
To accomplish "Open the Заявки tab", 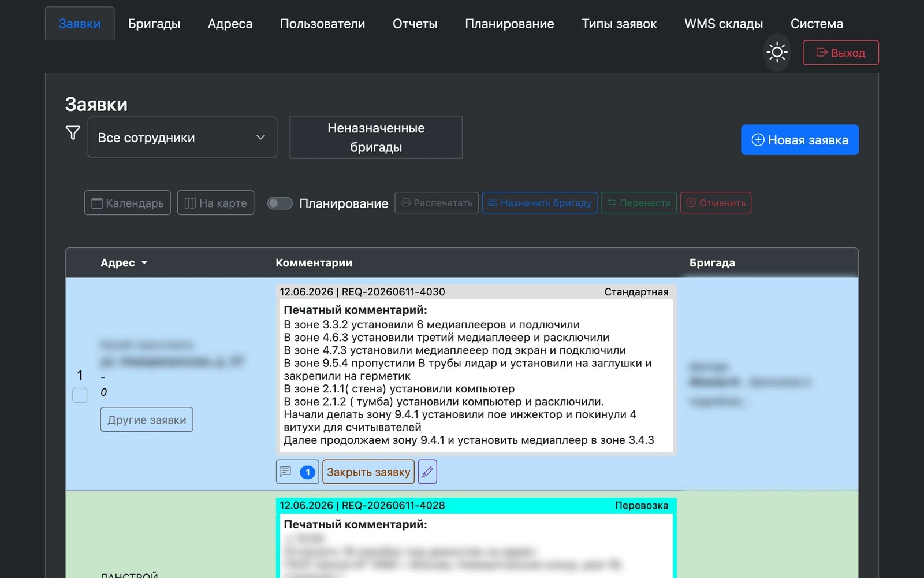I will (x=80, y=24).
